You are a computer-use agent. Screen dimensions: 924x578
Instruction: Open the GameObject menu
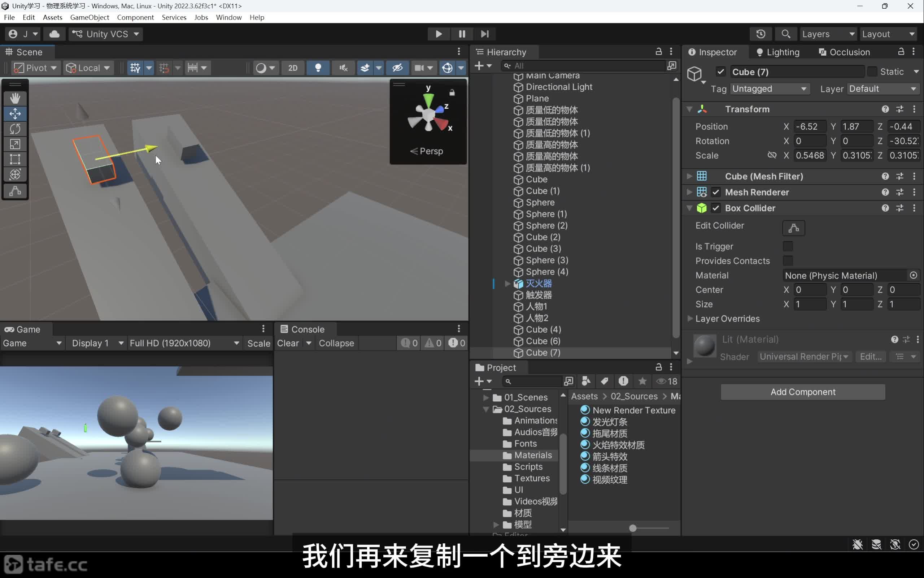(x=90, y=18)
